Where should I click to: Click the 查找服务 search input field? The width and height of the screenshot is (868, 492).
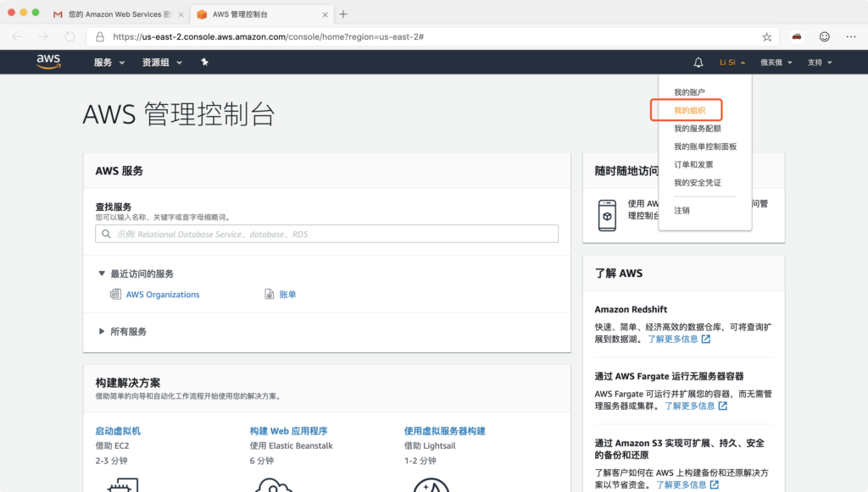point(326,234)
